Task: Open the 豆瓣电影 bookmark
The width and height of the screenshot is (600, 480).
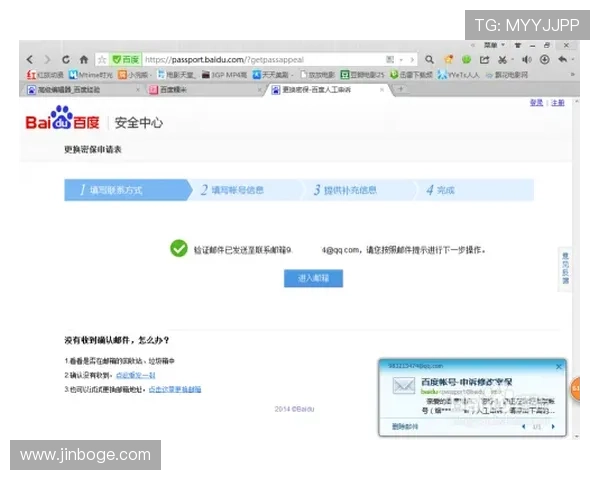Action: coord(362,75)
